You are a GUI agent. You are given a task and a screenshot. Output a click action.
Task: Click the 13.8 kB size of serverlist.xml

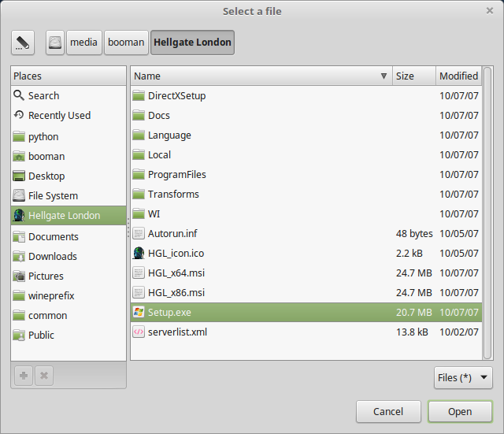click(x=412, y=332)
